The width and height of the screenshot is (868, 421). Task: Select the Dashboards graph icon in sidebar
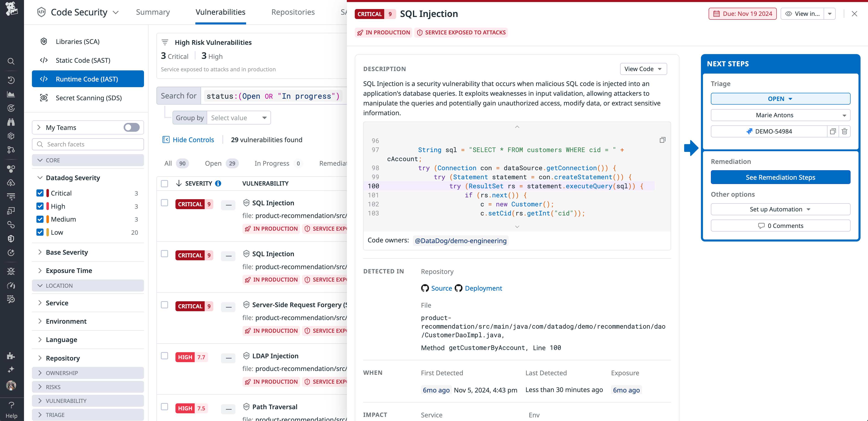pyautogui.click(x=11, y=94)
